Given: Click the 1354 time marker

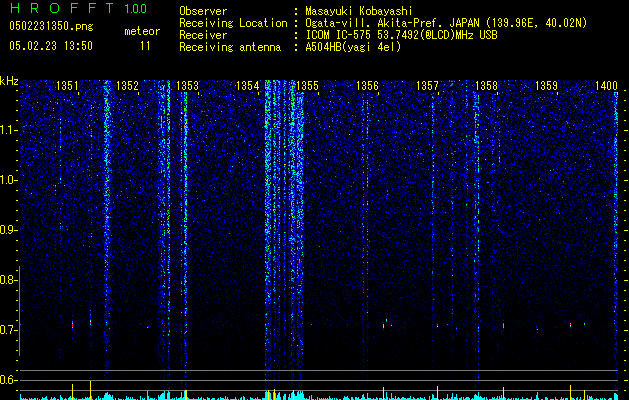Looking at the screenshot, I should 248,86.
